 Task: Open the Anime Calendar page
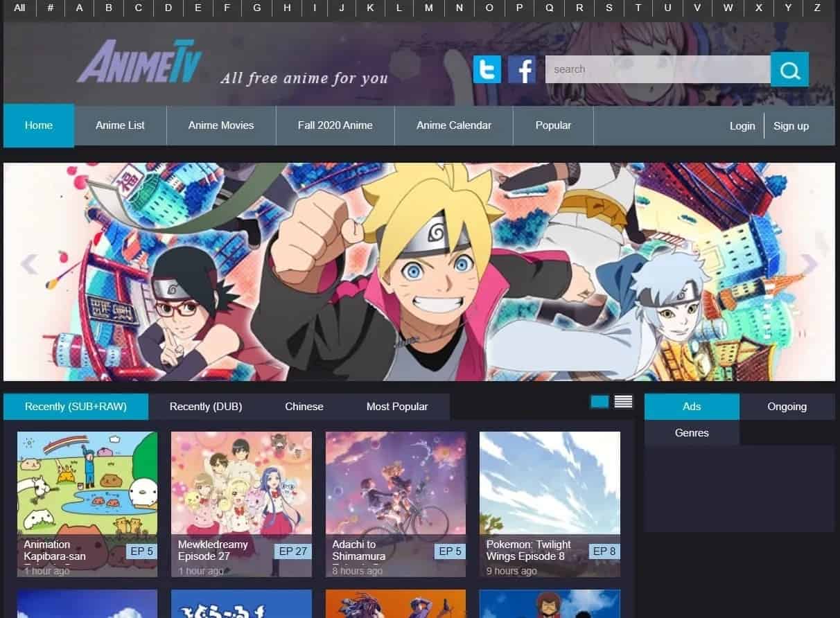point(454,125)
